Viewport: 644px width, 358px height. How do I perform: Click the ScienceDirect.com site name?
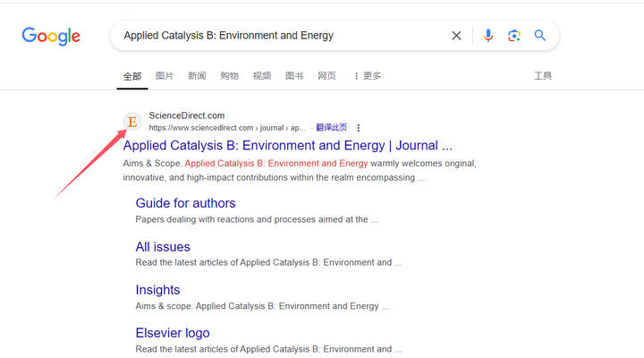186,115
